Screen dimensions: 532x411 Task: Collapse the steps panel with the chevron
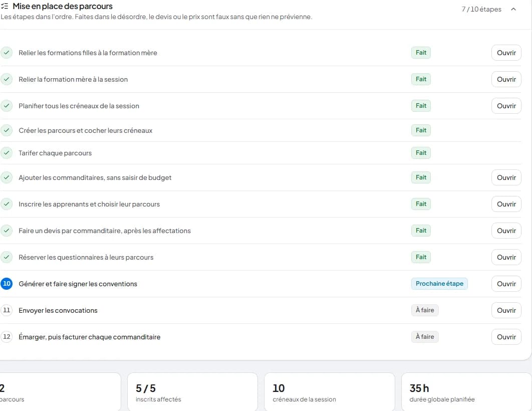coord(513,9)
